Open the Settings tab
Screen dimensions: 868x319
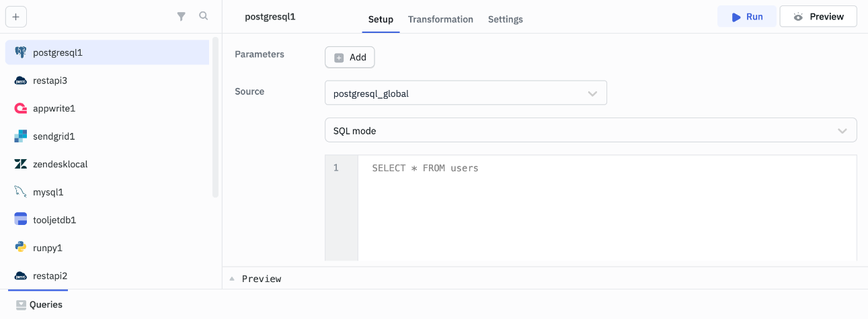(x=505, y=19)
